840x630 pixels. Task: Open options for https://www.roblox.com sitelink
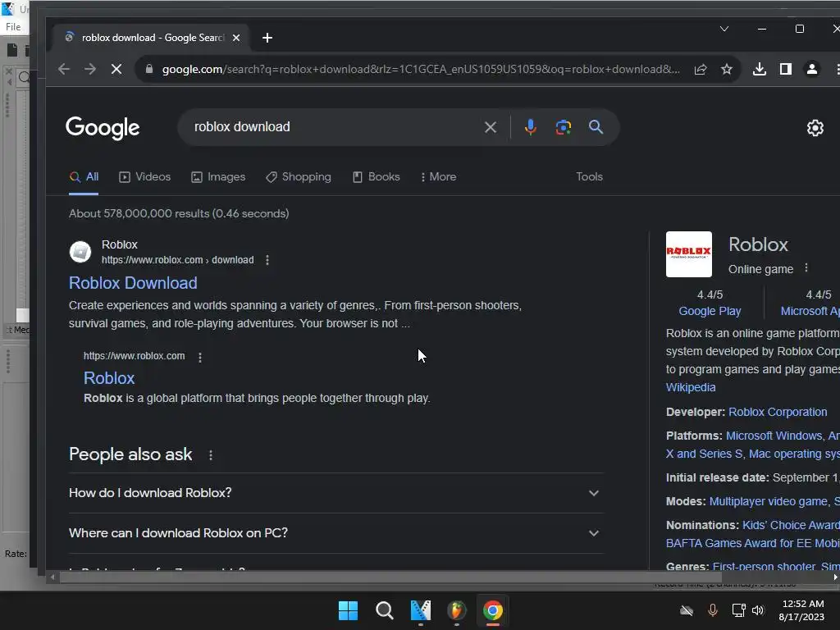pos(200,358)
